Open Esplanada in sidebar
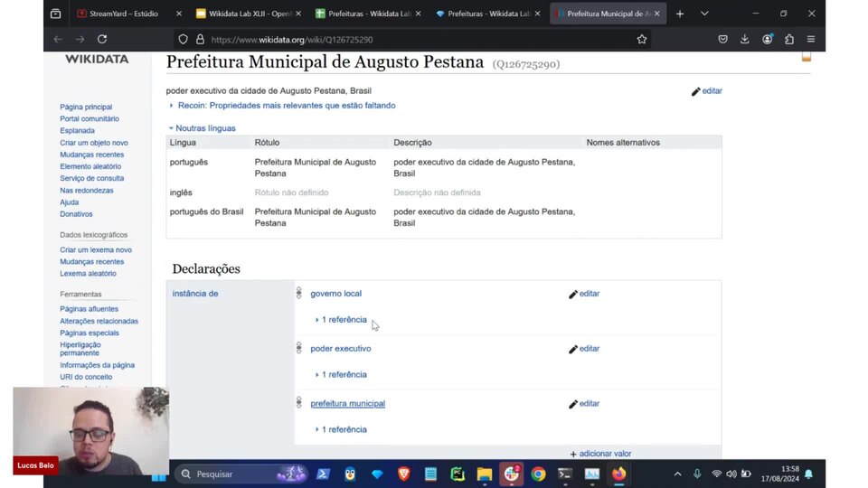This screenshot has width=868, height=488. 77,130
